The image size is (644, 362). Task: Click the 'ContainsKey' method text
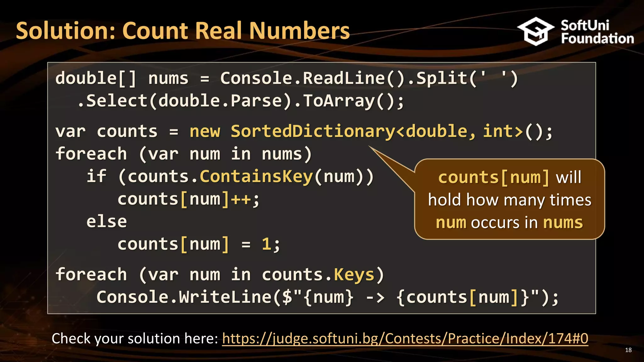click(257, 176)
